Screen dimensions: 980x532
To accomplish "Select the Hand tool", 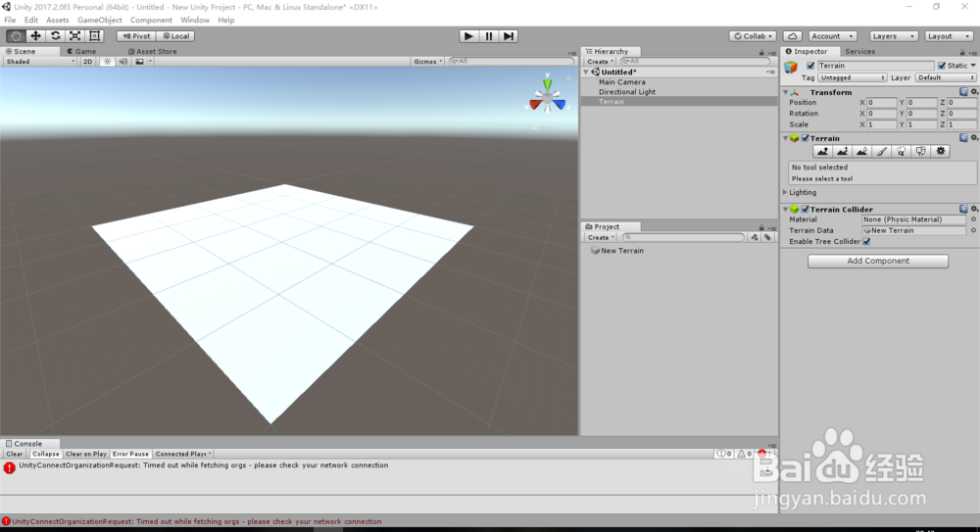I will tap(16, 36).
